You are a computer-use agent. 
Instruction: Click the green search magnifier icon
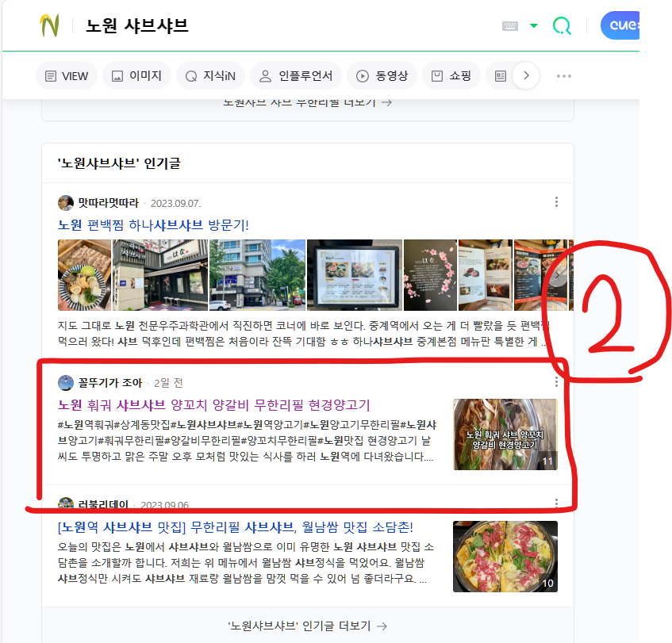(x=562, y=25)
